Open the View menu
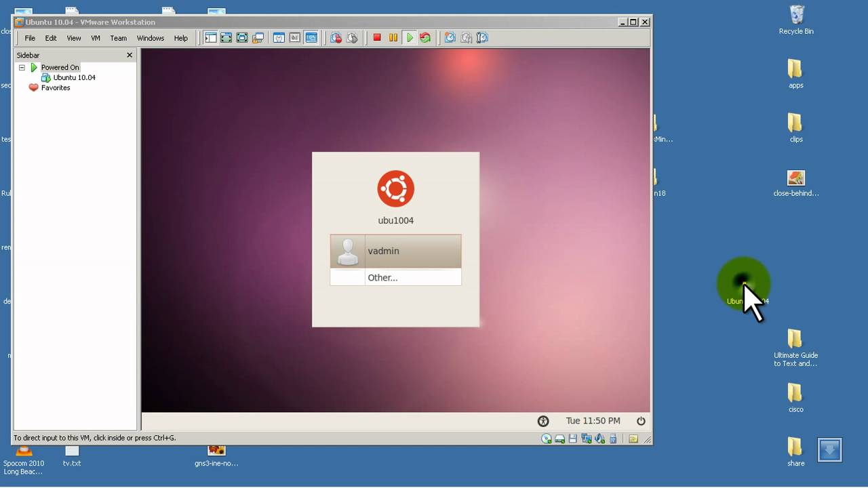 click(74, 38)
